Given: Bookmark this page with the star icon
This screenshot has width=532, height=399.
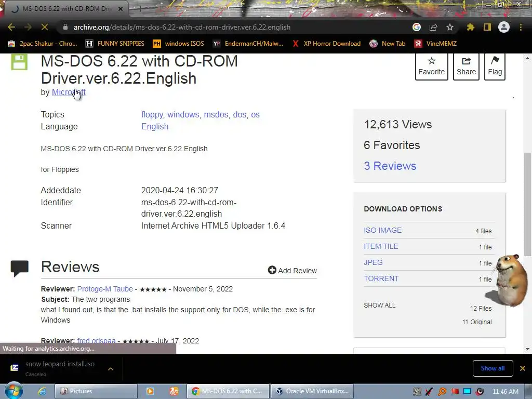Looking at the screenshot, I should (450, 27).
